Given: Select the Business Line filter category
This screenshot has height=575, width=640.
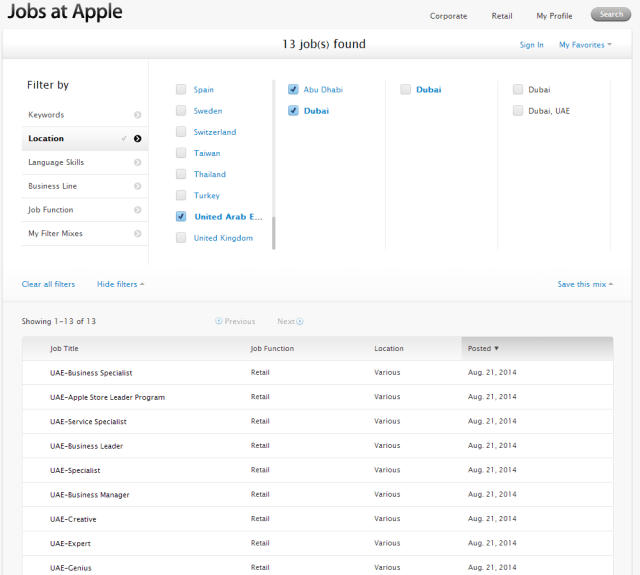Looking at the screenshot, I should [85, 186].
